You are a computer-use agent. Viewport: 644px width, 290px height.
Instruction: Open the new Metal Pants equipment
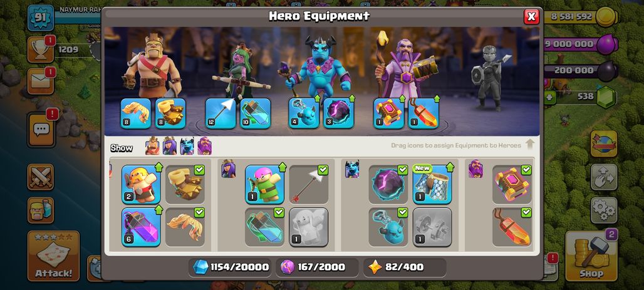click(x=432, y=184)
